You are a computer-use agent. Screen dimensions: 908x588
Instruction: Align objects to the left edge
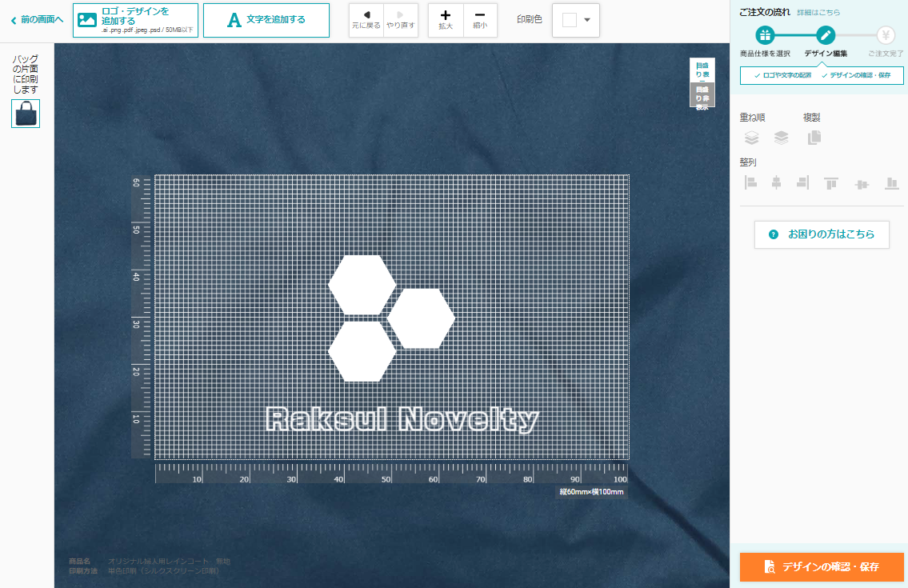[x=750, y=183]
